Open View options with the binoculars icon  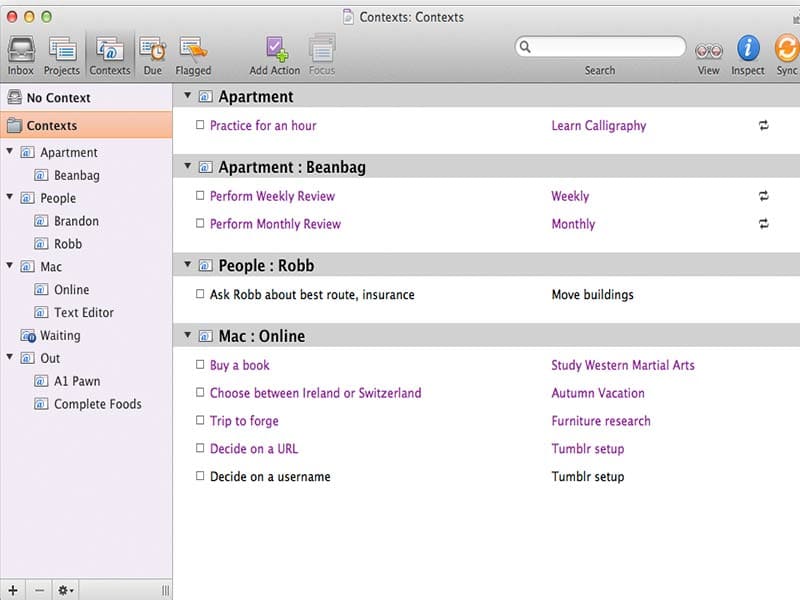coord(708,50)
